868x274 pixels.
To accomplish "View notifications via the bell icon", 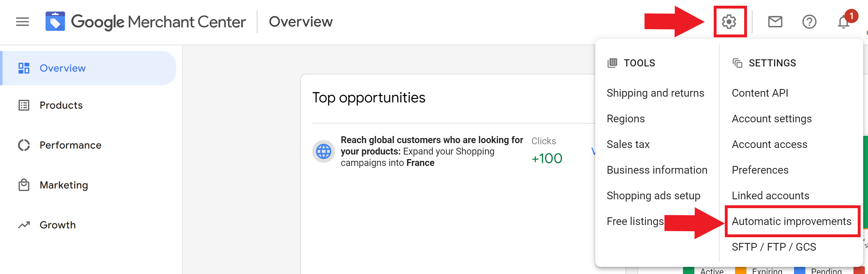I will tap(844, 22).
